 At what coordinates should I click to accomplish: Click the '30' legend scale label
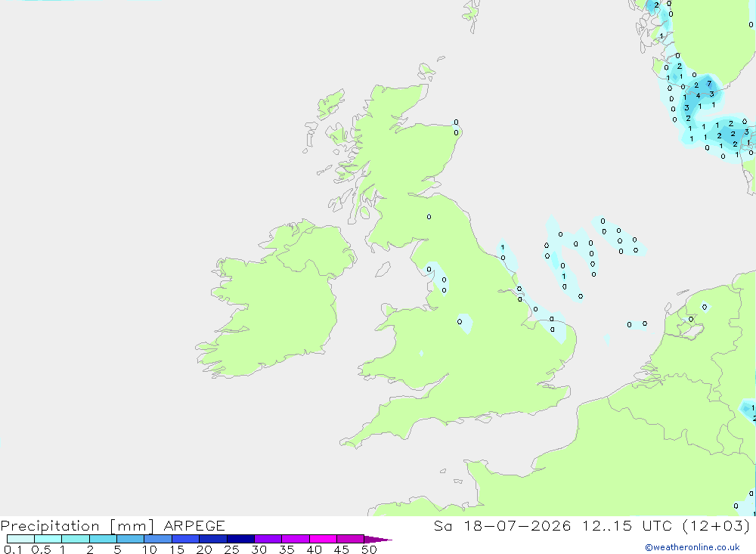point(259,549)
